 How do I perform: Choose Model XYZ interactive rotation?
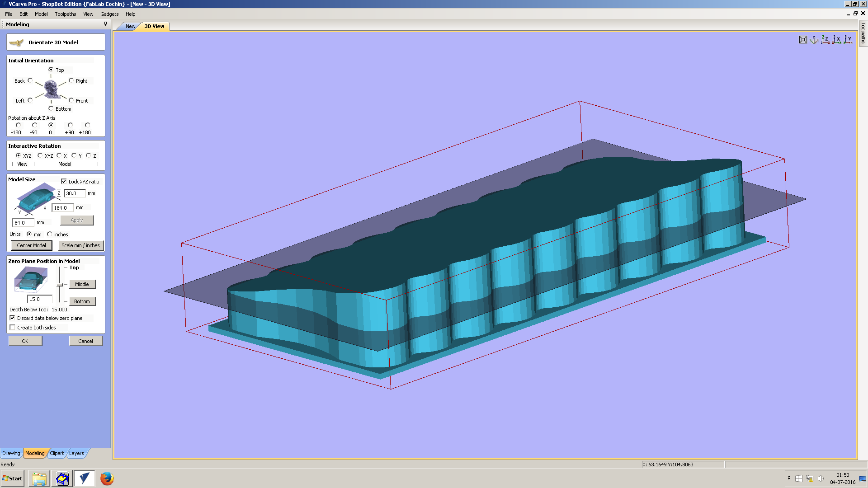(x=40, y=155)
